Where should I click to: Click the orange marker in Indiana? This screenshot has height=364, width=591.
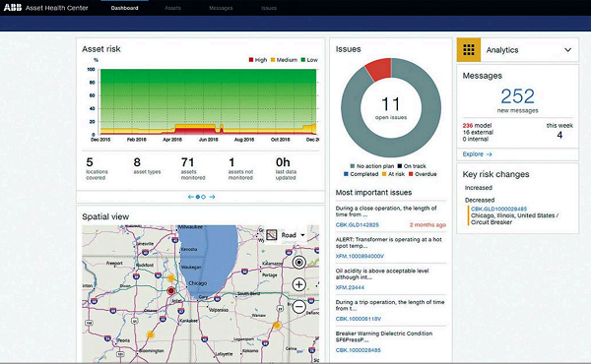click(277, 326)
